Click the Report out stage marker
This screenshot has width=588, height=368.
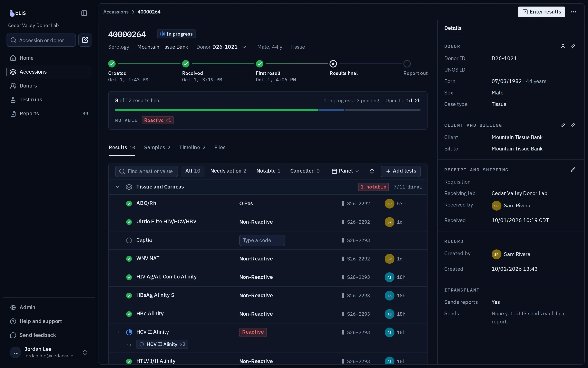click(x=407, y=64)
